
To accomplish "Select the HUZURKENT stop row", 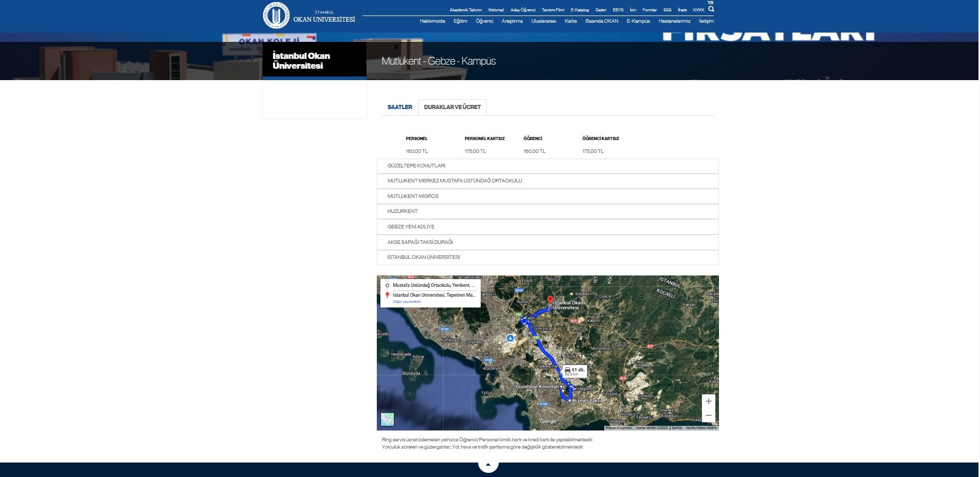I will pos(548,211).
